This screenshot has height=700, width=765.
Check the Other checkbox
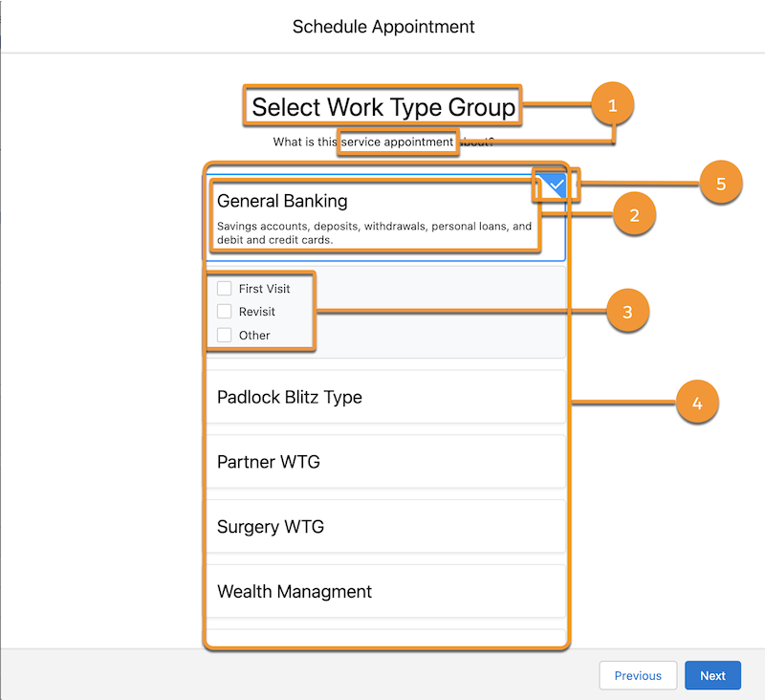tap(225, 335)
